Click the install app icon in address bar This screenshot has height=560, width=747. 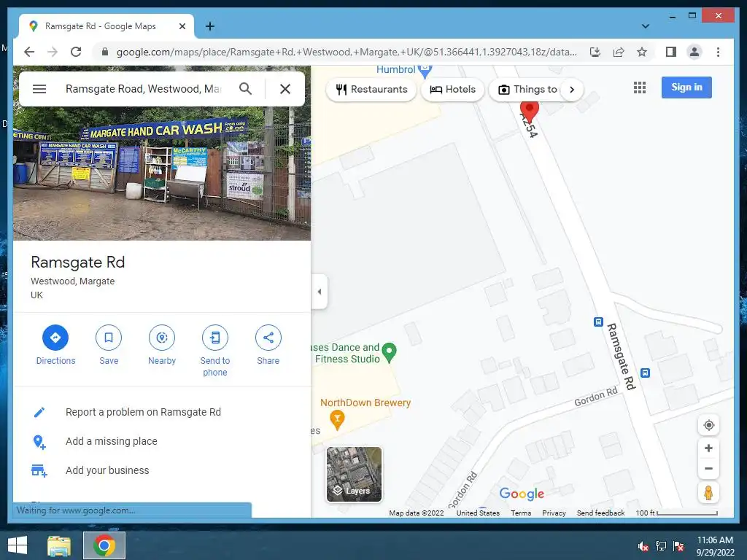point(595,52)
